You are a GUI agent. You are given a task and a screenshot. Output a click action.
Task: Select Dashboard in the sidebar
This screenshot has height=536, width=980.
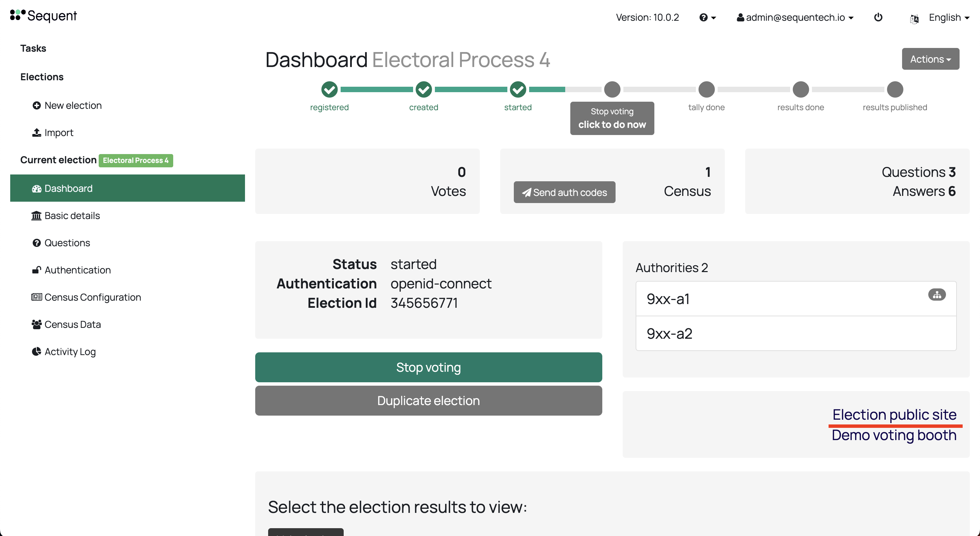[128, 188]
